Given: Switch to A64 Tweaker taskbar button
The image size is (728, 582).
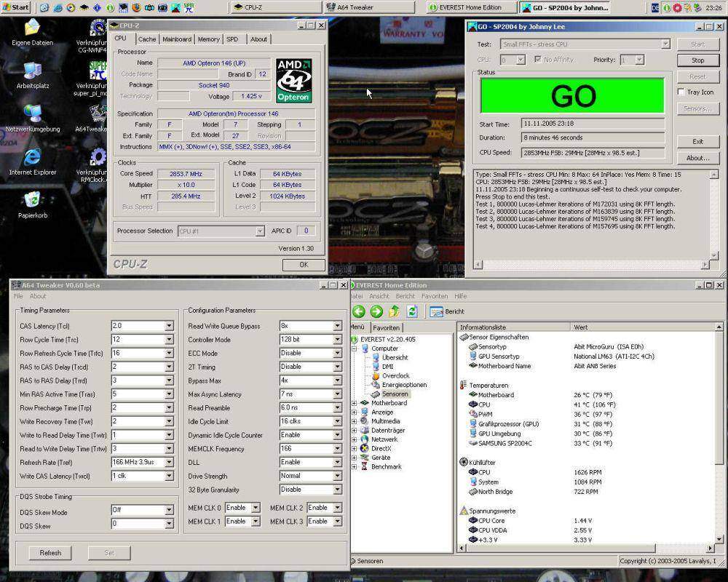Looking at the screenshot, I should [370, 7].
